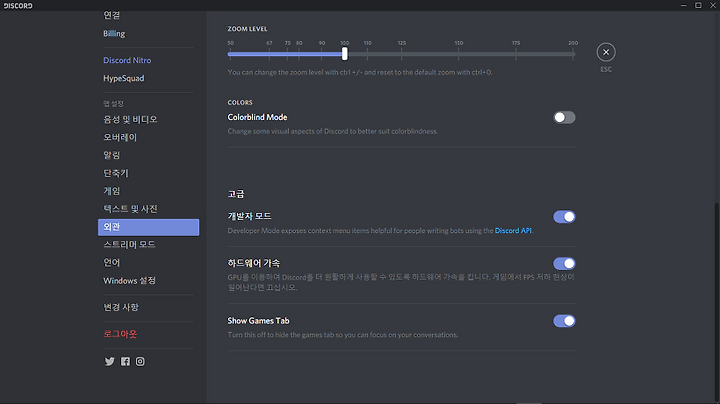The height and width of the screenshot is (404, 720).
Task: Maximize the Discord window
Action: point(698,6)
